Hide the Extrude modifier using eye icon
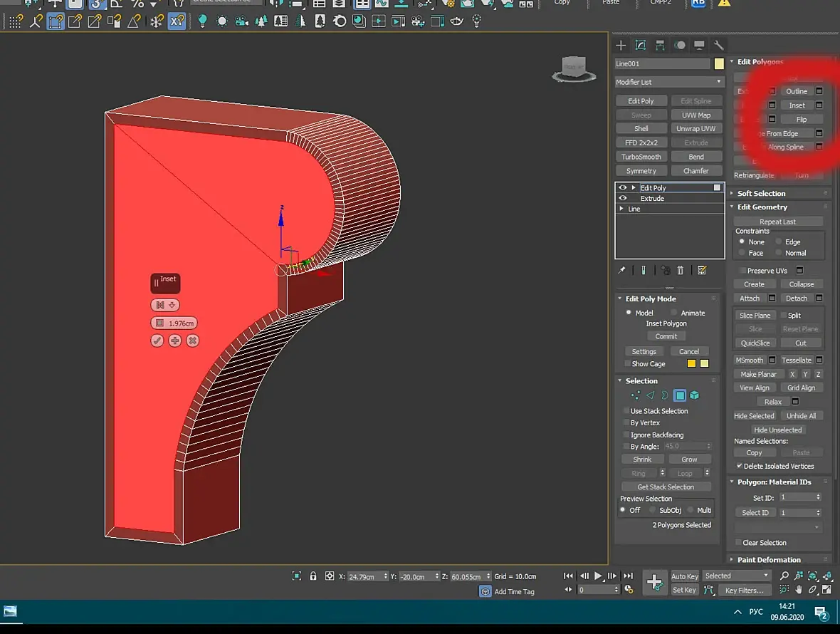The width and height of the screenshot is (840, 634). [623, 198]
